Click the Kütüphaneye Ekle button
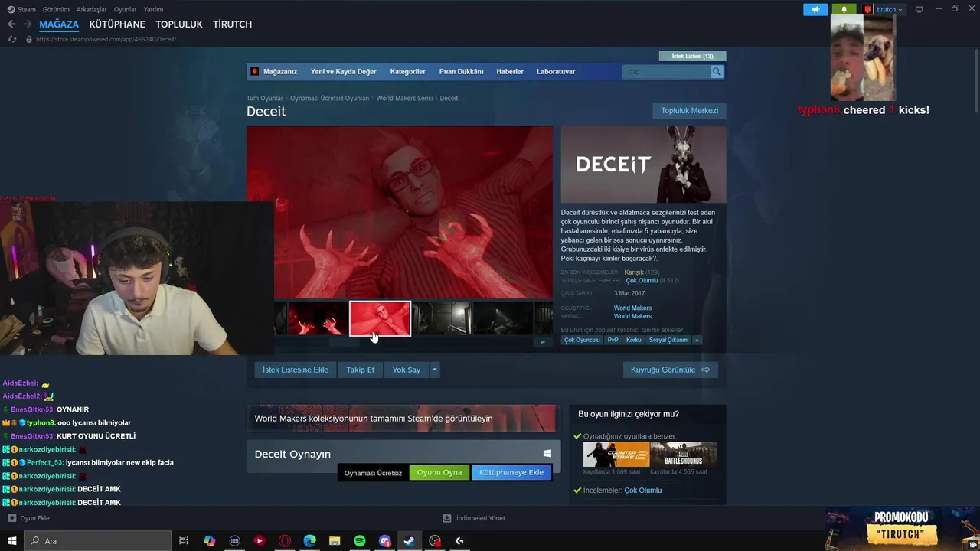The height and width of the screenshot is (551, 980). tap(511, 472)
